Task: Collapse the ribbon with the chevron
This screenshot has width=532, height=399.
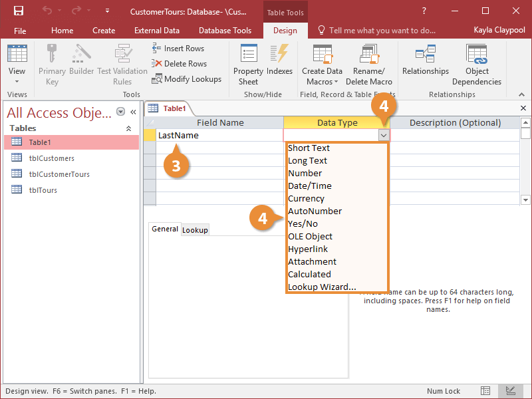Action: pos(521,94)
